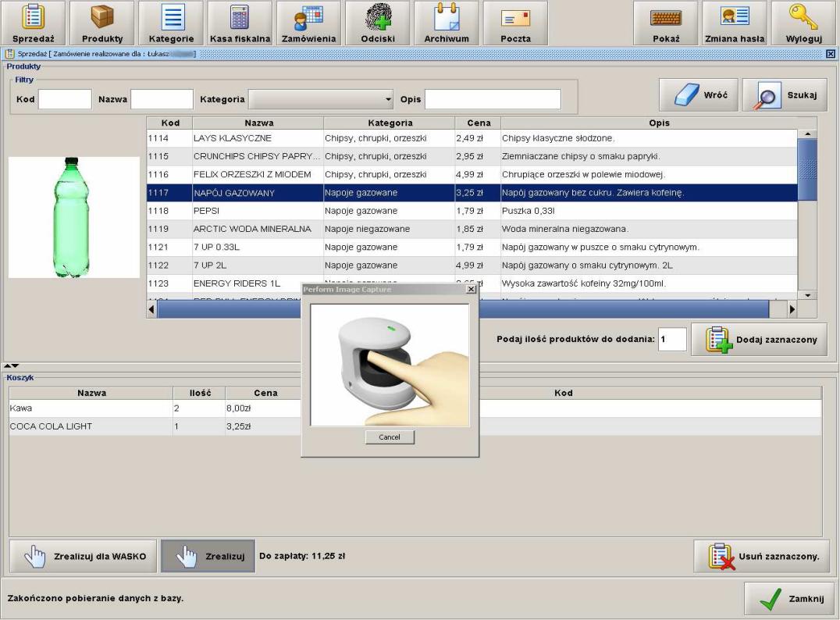This screenshot has width=840, height=620.
Task: Click Zrealizuj dla WASKO button
Action: point(83,556)
